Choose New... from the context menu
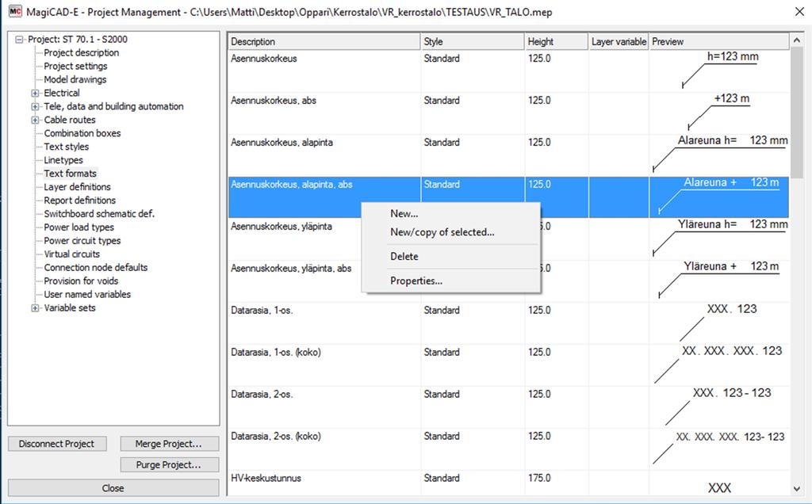The width and height of the screenshot is (812, 504). pos(404,213)
